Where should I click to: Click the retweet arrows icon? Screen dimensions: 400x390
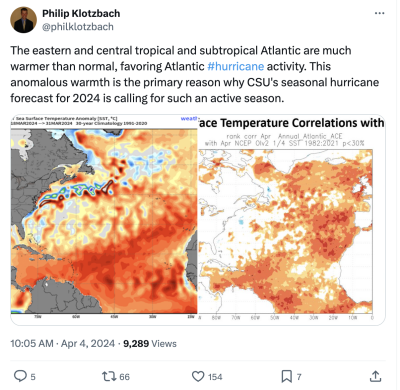click(109, 376)
